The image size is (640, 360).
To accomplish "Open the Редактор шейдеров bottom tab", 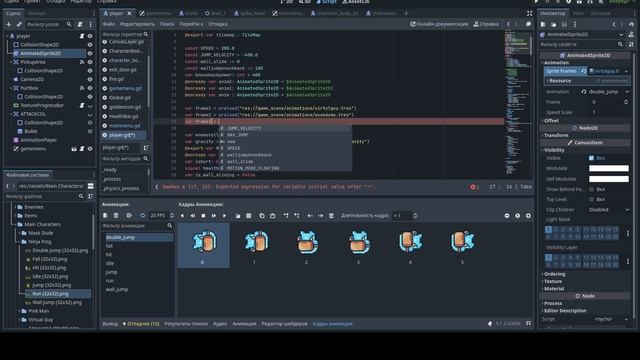I will (284, 324).
